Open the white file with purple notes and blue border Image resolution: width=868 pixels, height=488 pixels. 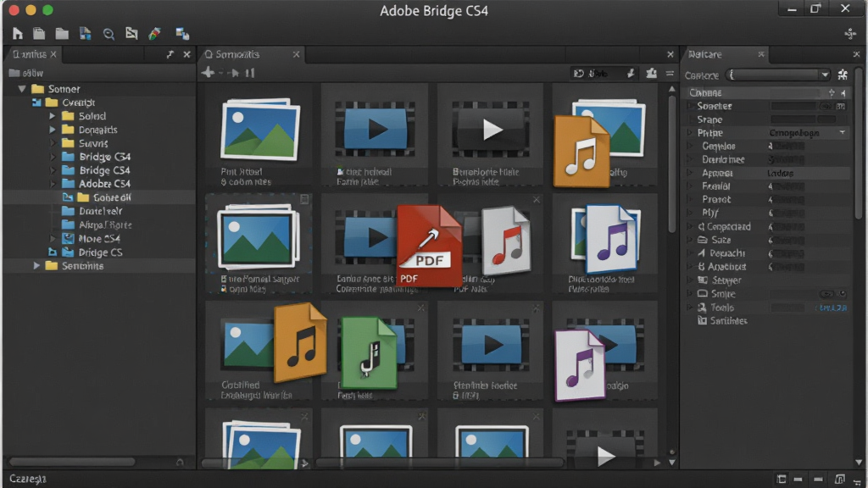[612, 238]
